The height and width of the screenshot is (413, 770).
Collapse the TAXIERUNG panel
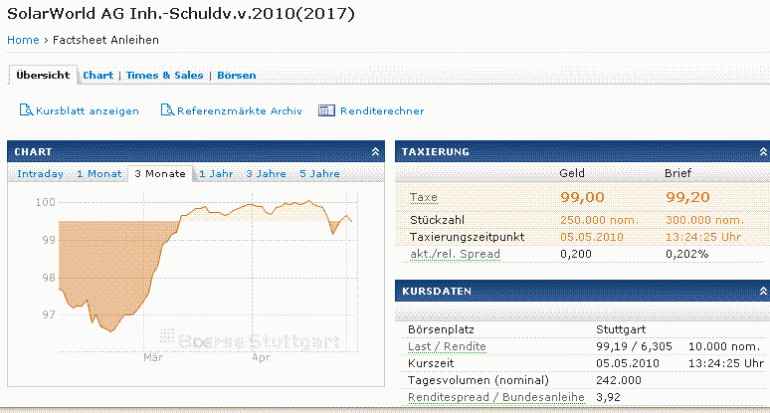[763, 152]
